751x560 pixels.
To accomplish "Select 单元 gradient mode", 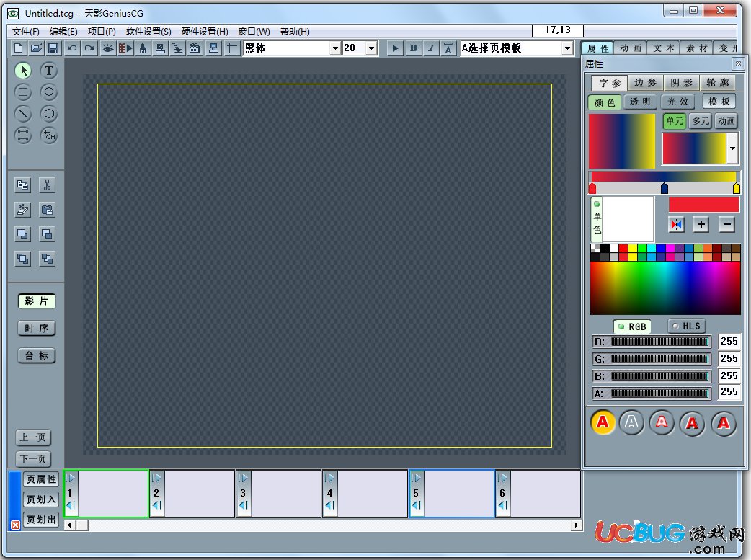I will coord(675,121).
